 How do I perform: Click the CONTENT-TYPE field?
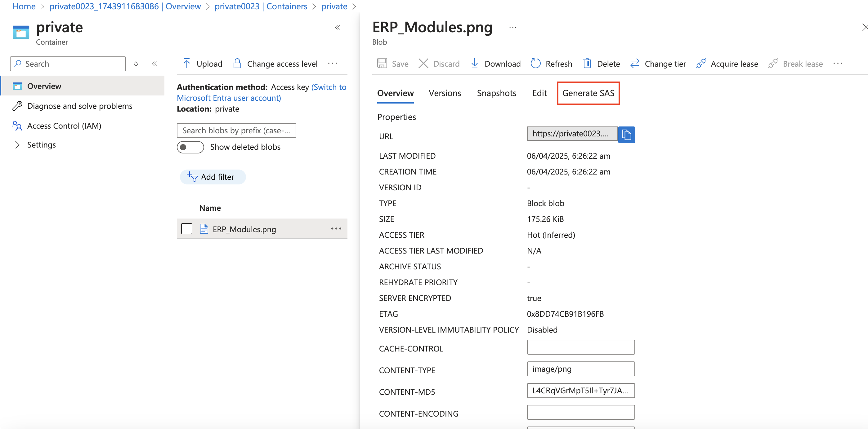pos(580,369)
